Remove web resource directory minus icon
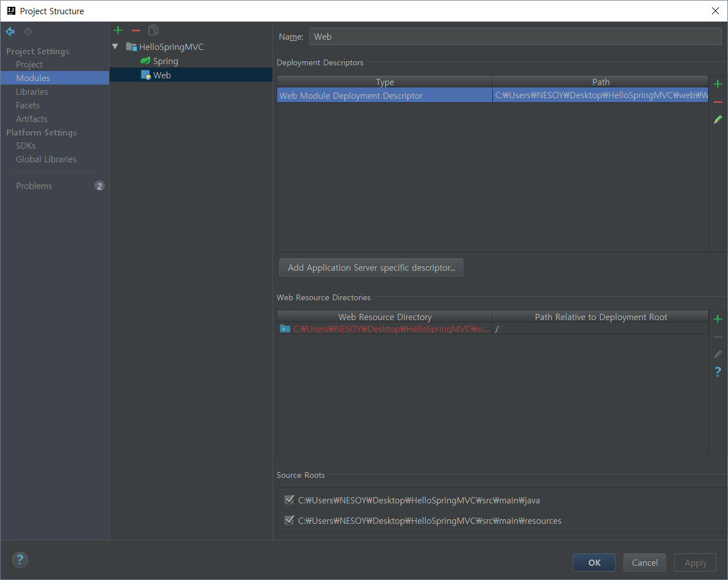Screen dimensions: 728x580 click(x=718, y=337)
